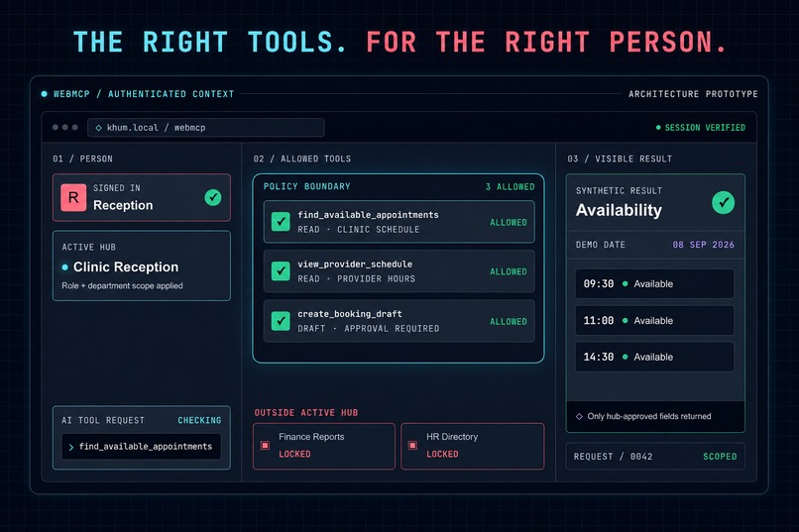Click the SYNTHETIC RESULT label
The width and height of the screenshot is (799, 532).
click(x=620, y=191)
